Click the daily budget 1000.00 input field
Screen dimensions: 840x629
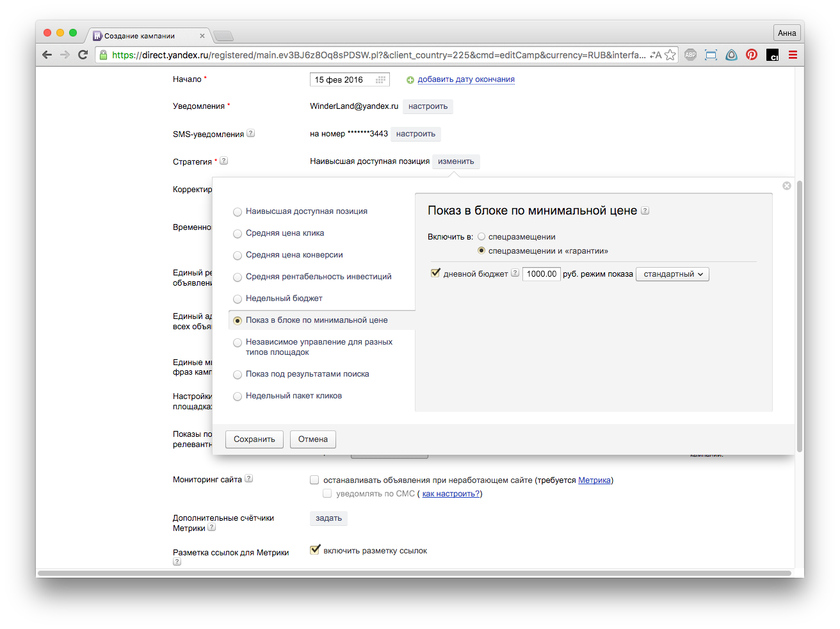coord(542,274)
